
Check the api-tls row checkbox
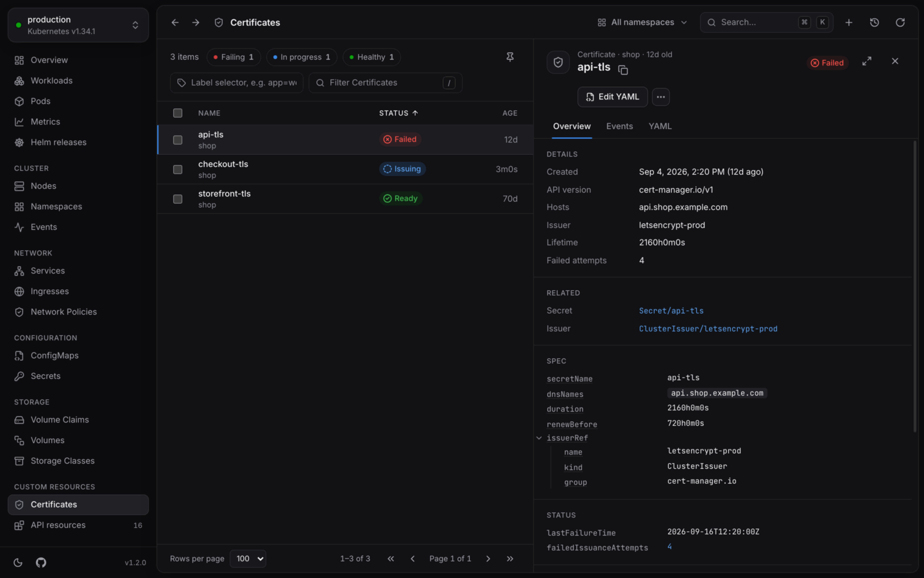(178, 140)
